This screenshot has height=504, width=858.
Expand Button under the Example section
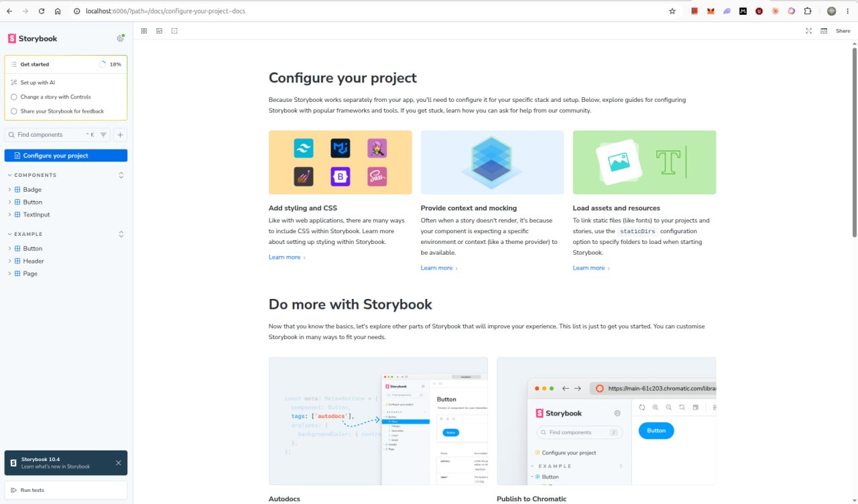tap(32, 249)
